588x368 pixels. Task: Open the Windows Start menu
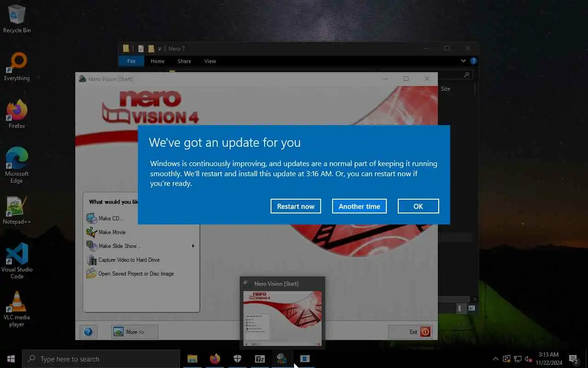11,359
